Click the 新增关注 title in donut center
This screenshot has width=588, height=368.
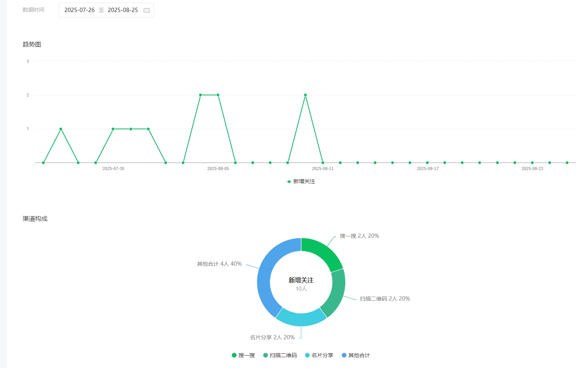tap(301, 280)
